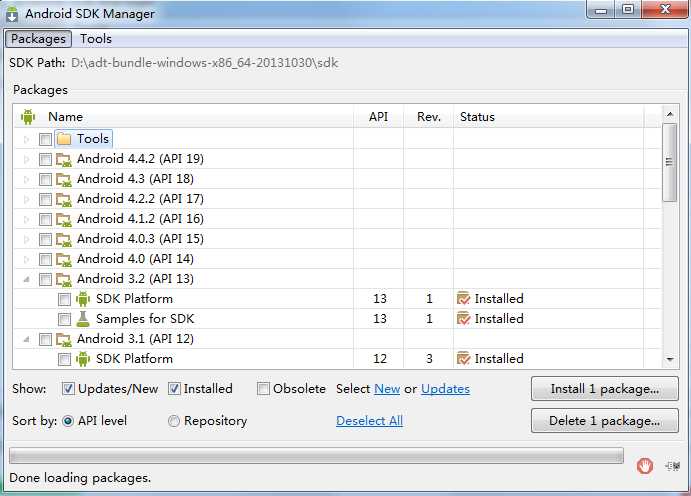691x496 pixels.
Task: Enable the Obsolete filter checkbox
Action: (264, 389)
